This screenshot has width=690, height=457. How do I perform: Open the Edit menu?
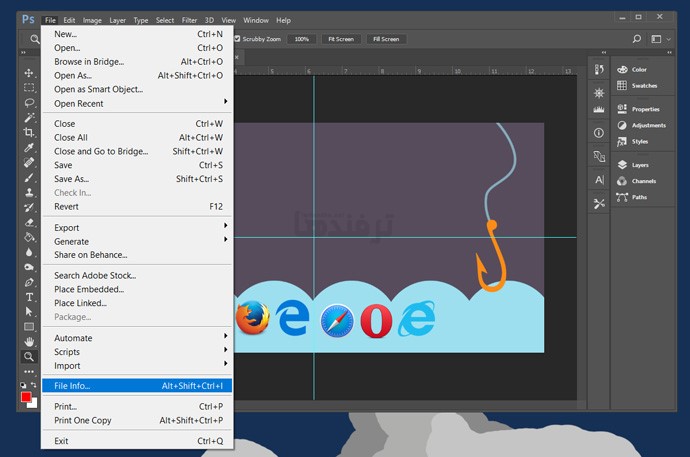click(69, 20)
